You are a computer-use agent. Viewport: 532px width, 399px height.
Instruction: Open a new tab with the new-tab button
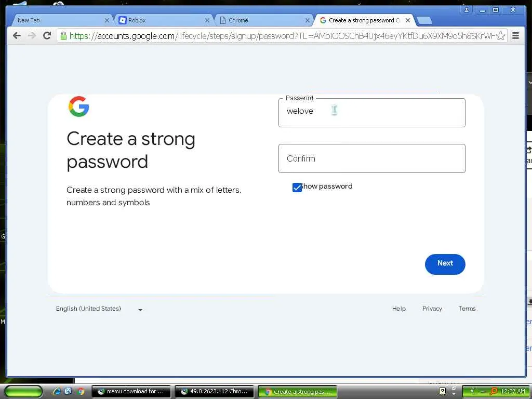424,20
